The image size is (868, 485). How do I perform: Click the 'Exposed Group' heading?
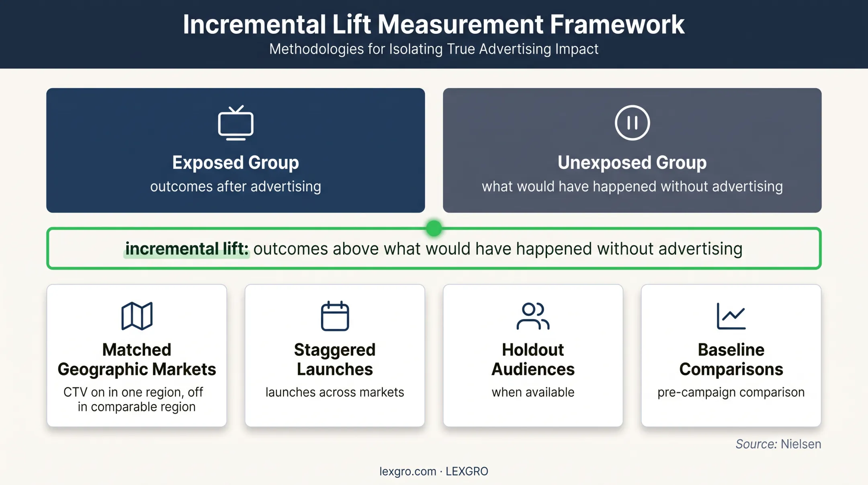click(x=235, y=162)
